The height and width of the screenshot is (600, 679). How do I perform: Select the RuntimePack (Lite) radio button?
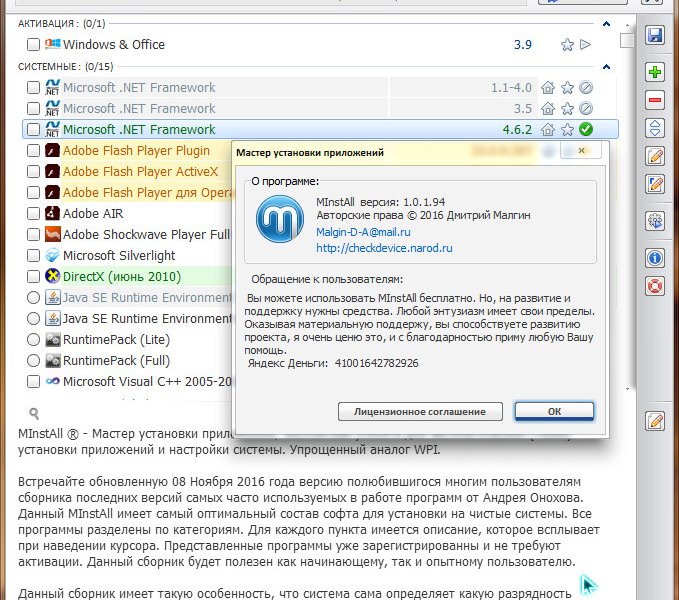(x=33, y=339)
